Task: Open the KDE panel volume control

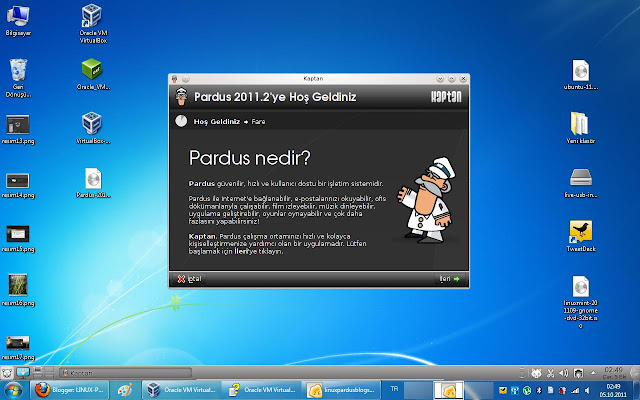Action: (x=564, y=373)
